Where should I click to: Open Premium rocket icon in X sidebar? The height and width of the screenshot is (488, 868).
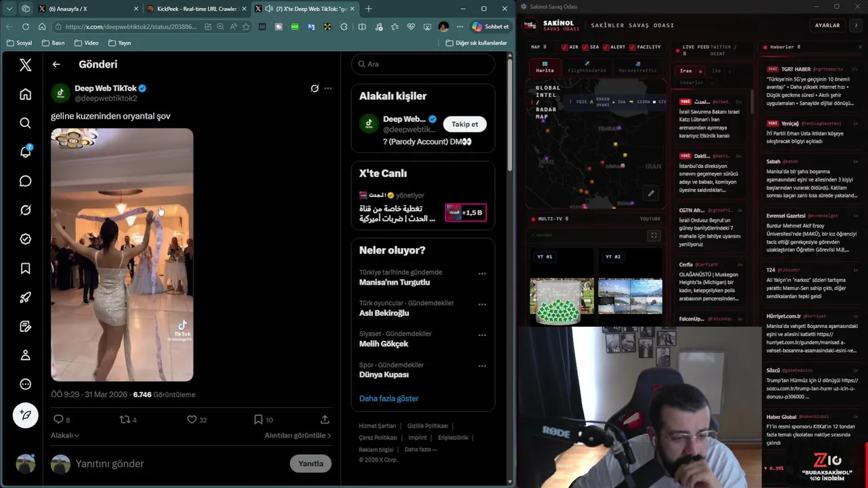(25, 298)
